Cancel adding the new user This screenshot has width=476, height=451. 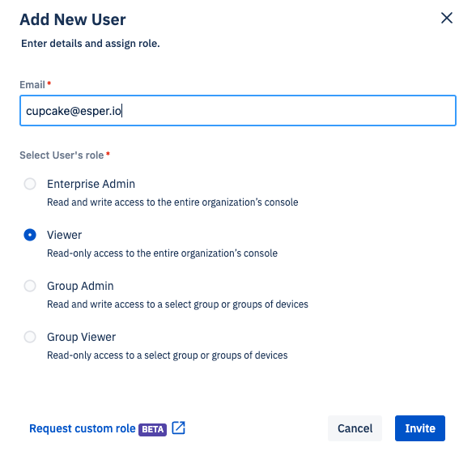coord(355,428)
